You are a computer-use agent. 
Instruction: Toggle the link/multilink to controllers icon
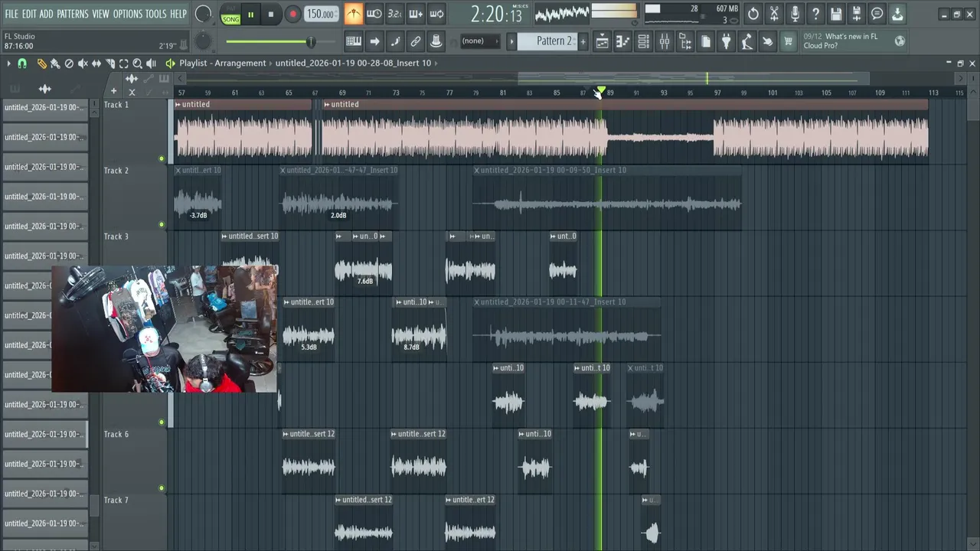point(416,41)
